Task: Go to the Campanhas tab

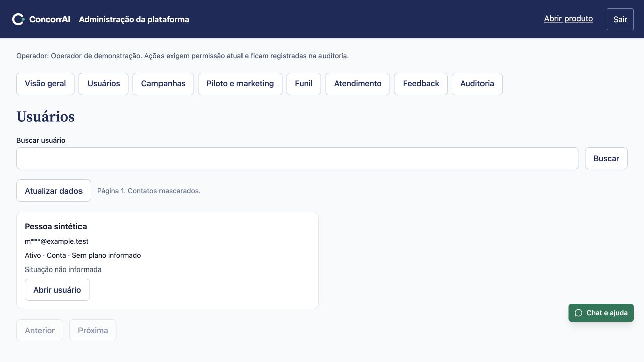Action: [x=164, y=84]
